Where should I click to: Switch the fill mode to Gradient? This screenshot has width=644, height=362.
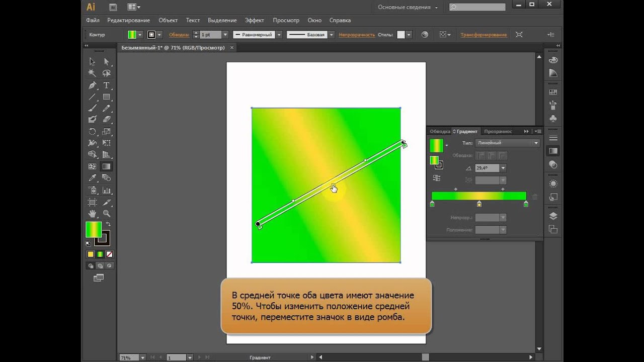(x=100, y=254)
